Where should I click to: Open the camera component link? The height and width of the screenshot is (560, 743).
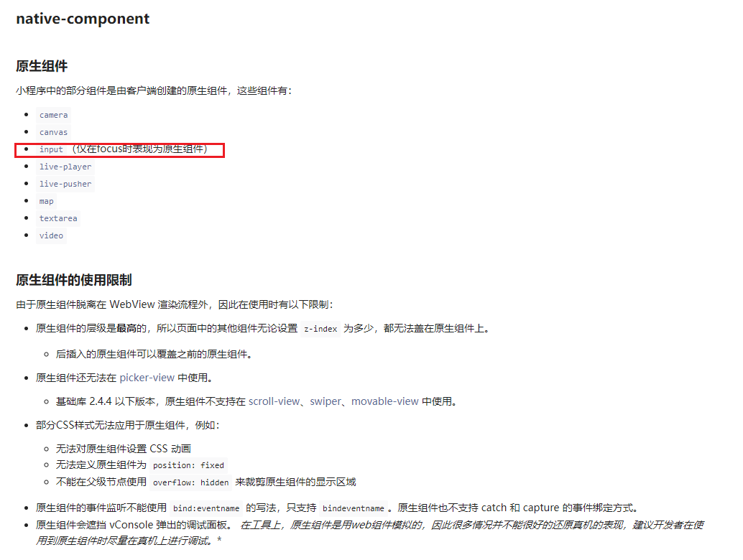tap(54, 115)
